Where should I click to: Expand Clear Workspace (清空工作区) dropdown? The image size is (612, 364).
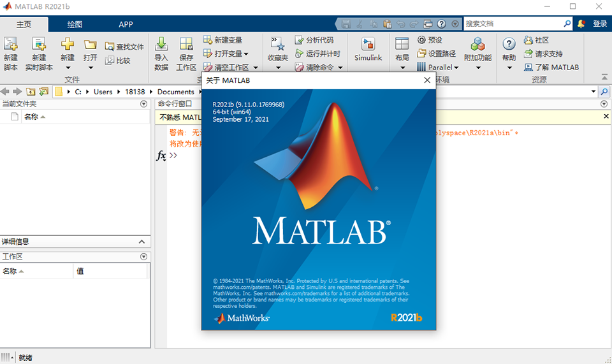(x=256, y=68)
